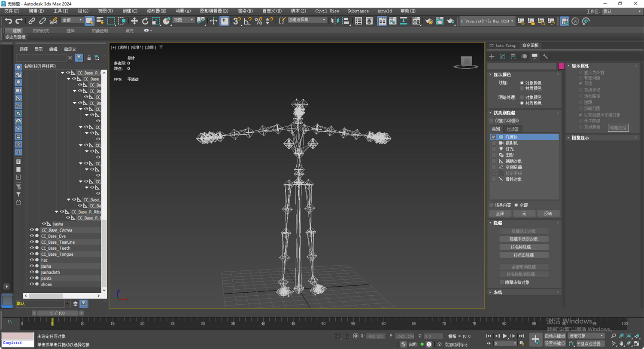Collapse the CC_Base_R_Ribs tree node
The height and width of the screenshot is (349, 644).
click(x=57, y=212)
